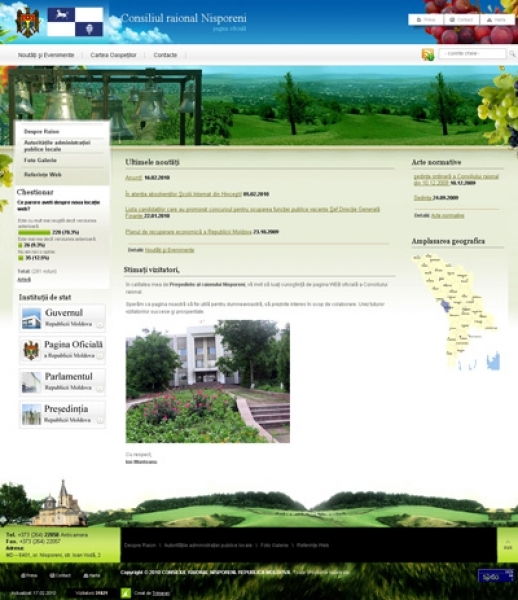
Task: Open Despre Raion sidebar item
Action: pos(41,132)
